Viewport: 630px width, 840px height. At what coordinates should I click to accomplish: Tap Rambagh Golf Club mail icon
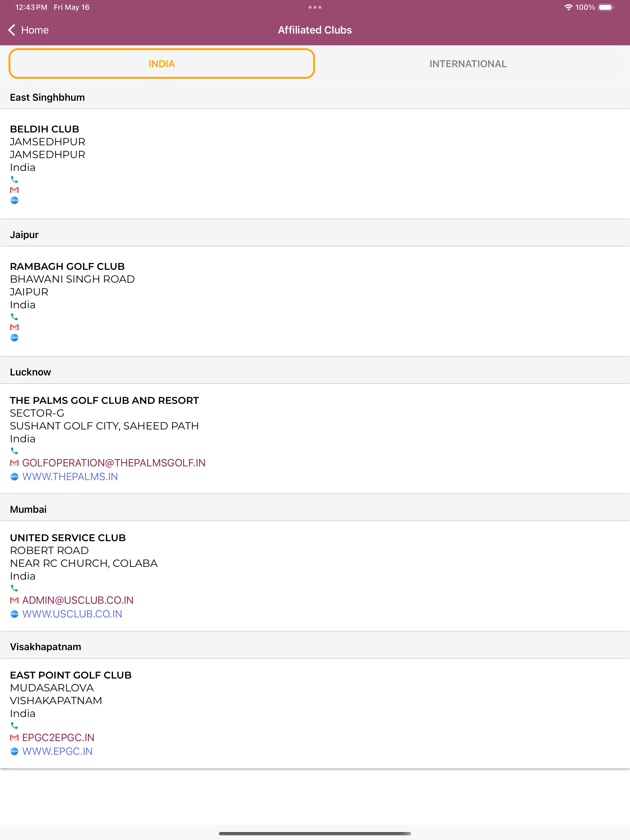[x=14, y=327]
